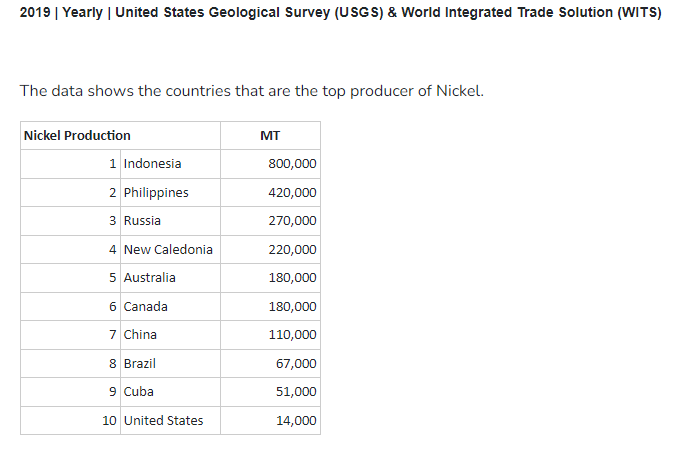This screenshot has width=676, height=457.
Task: Click the 67,000 value for Brazil
Action: pos(295,363)
